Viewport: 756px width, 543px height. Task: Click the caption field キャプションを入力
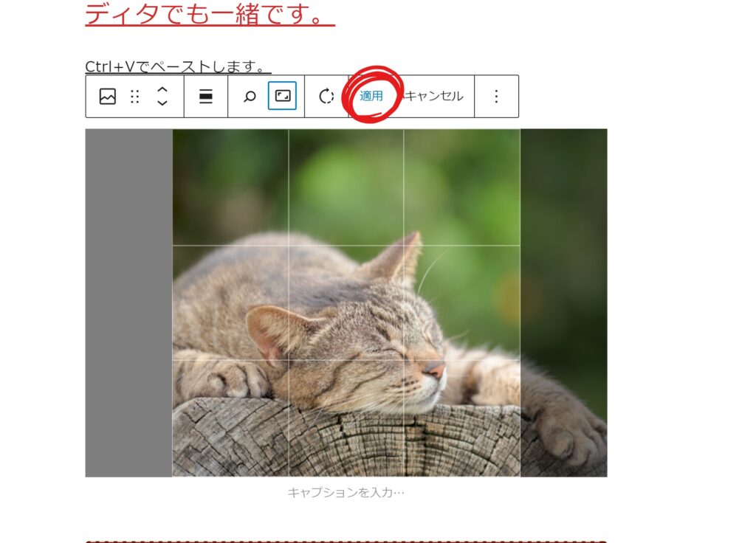(x=346, y=492)
